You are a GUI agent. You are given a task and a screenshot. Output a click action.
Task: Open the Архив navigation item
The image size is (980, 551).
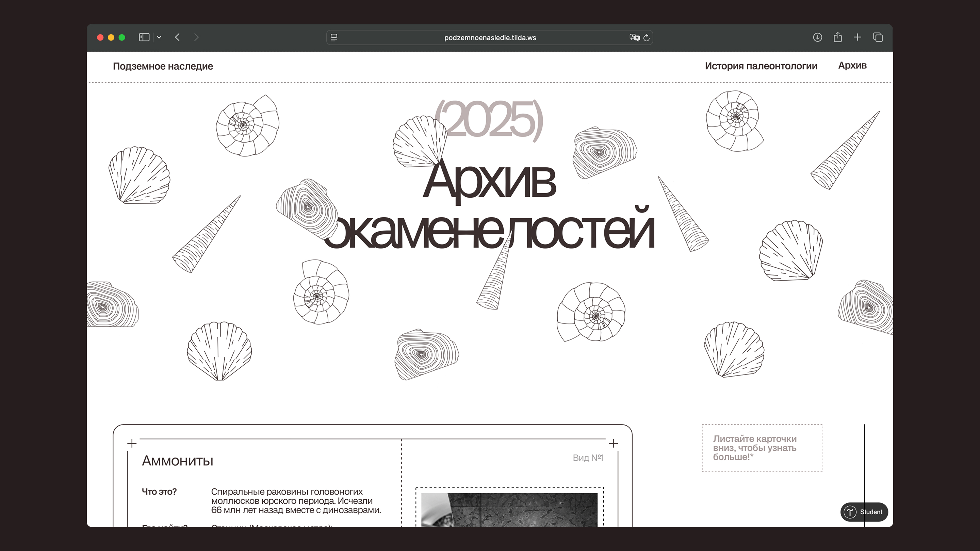852,65
